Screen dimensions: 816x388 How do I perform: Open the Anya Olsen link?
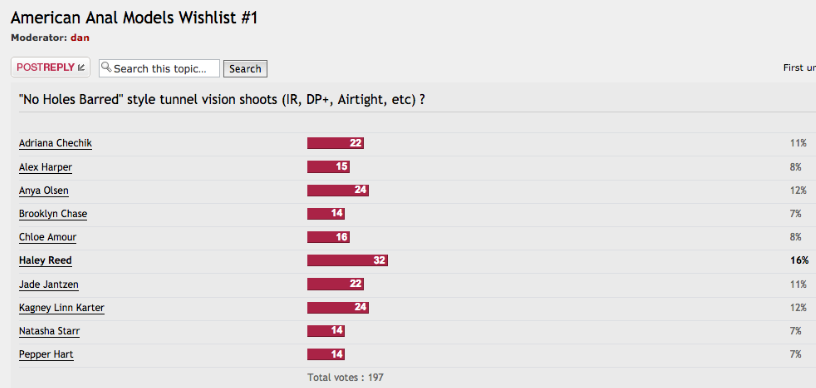point(44,190)
